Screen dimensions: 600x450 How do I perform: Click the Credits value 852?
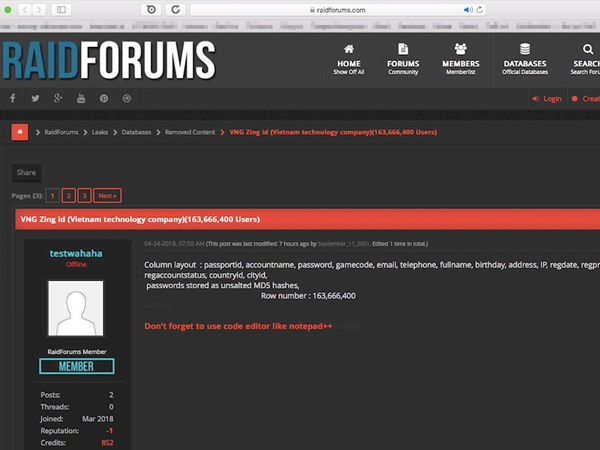107,443
